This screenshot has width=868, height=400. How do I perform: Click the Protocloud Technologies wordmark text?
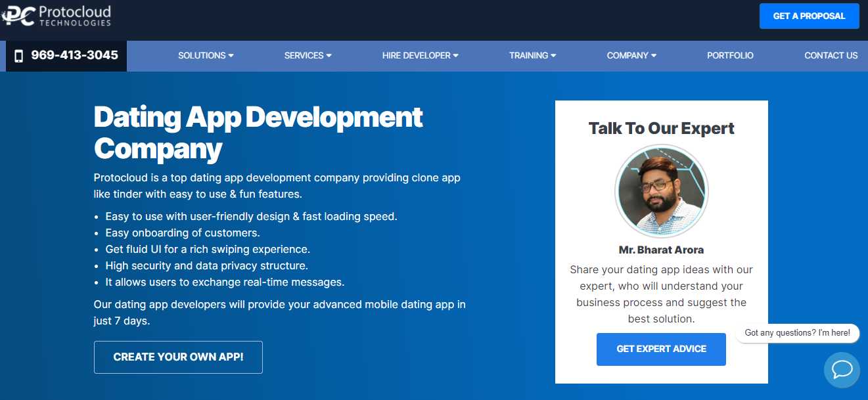(x=74, y=16)
